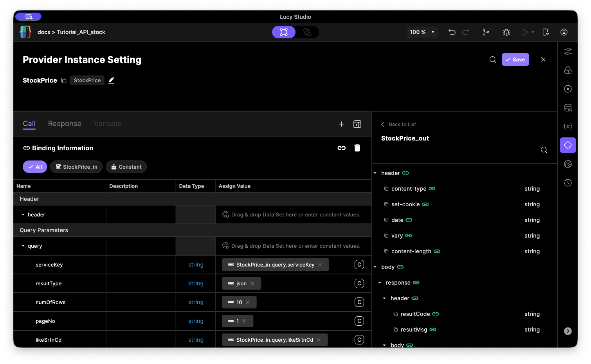Remove the 10 value chip for numOfRows
This screenshot has height=364, width=591.
pyautogui.click(x=248, y=302)
